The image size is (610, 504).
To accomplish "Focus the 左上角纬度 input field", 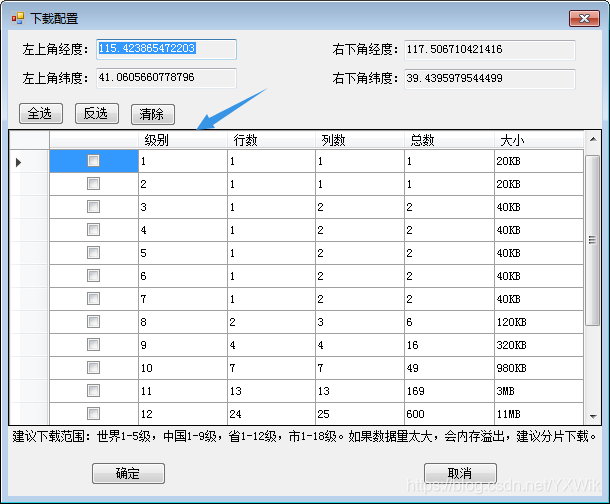I will coord(167,78).
